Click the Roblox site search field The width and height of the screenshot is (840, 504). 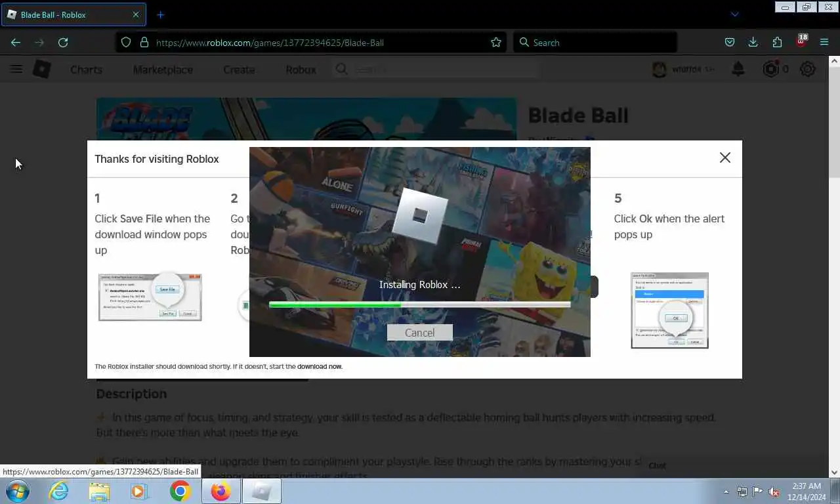pyautogui.click(x=435, y=69)
